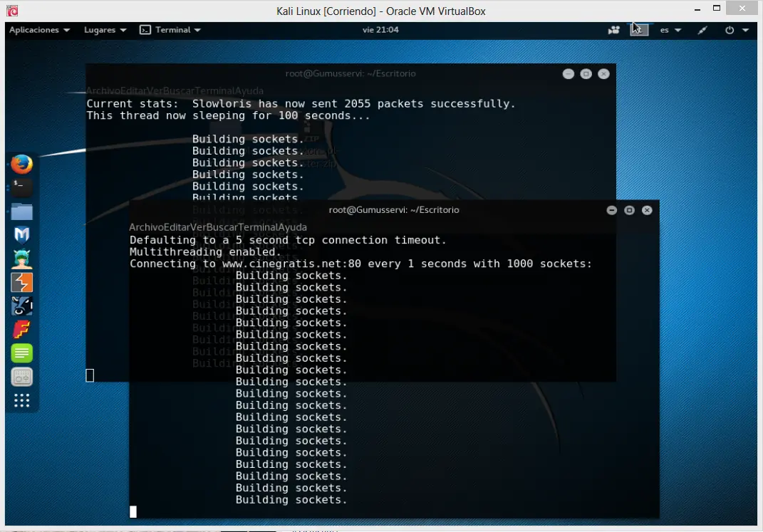Show all applications grid in dock

coord(21,400)
